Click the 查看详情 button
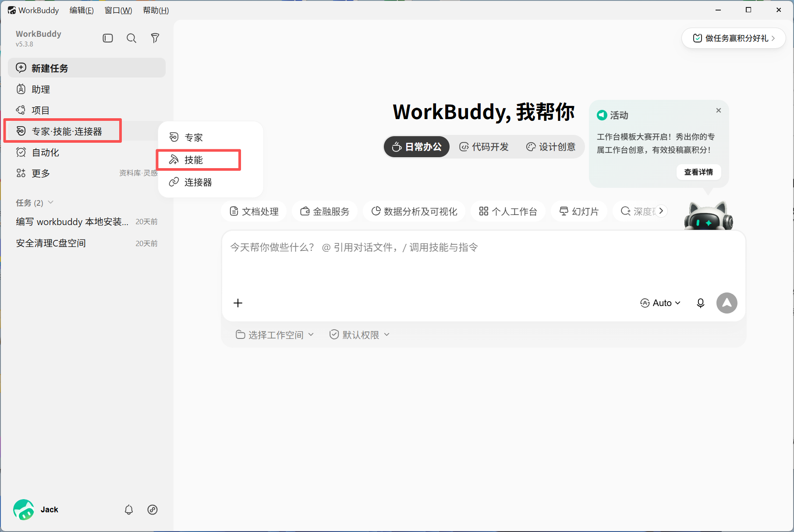 click(x=699, y=172)
